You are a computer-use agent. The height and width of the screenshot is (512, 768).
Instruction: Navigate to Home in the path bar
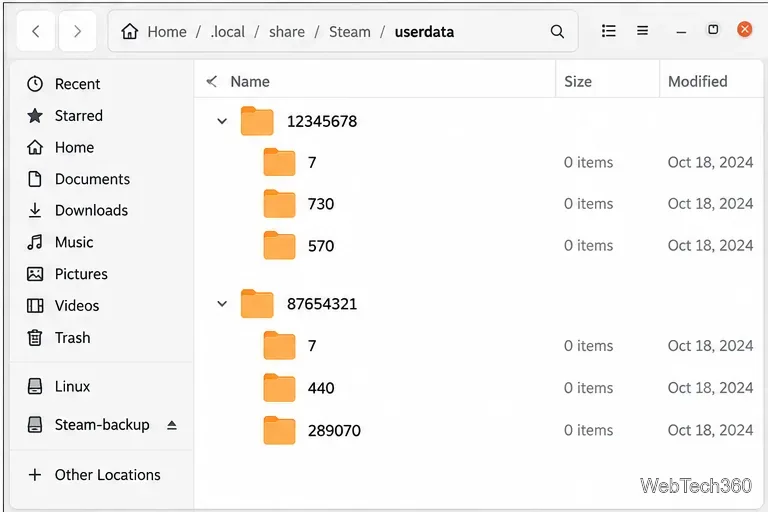pyautogui.click(x=167, y=32)
